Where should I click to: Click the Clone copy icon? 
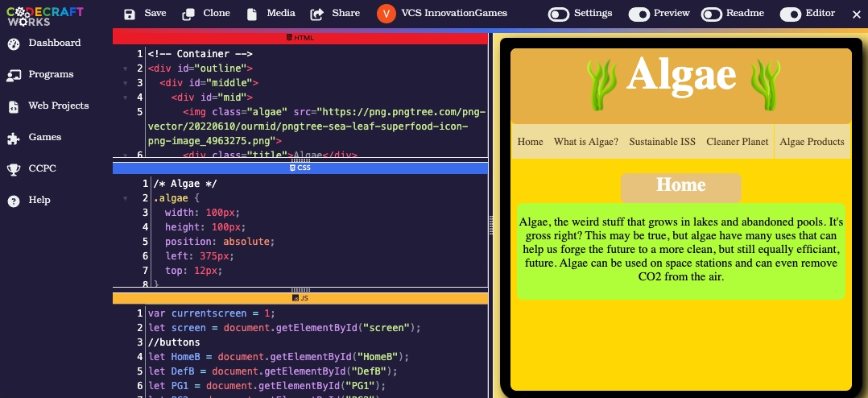(x=188, y=15)
